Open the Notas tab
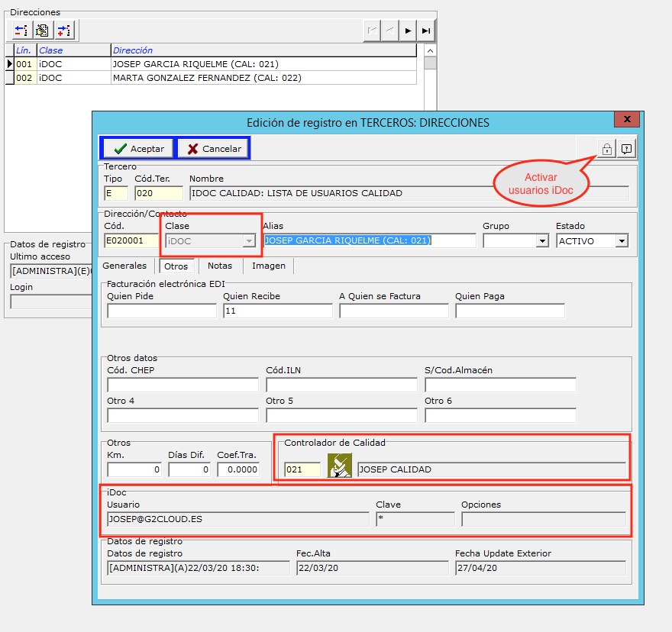 (x=220, y=266)
